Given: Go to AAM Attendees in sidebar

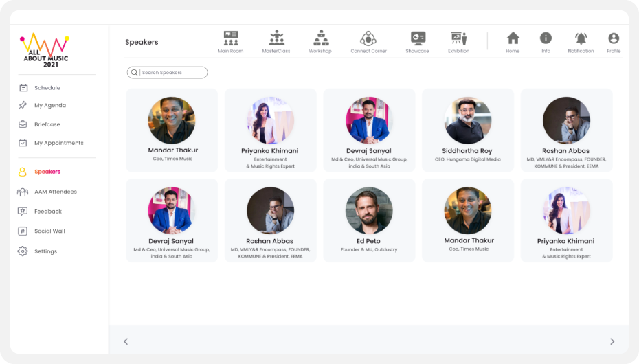Looking at the screenshot, I should (55, 192).
